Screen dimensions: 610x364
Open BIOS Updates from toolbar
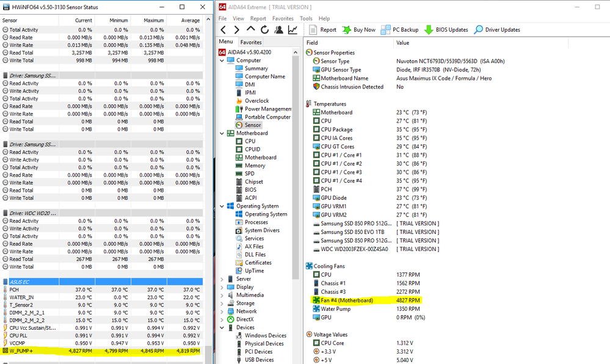pyautogui.click(x=446, y=29)
